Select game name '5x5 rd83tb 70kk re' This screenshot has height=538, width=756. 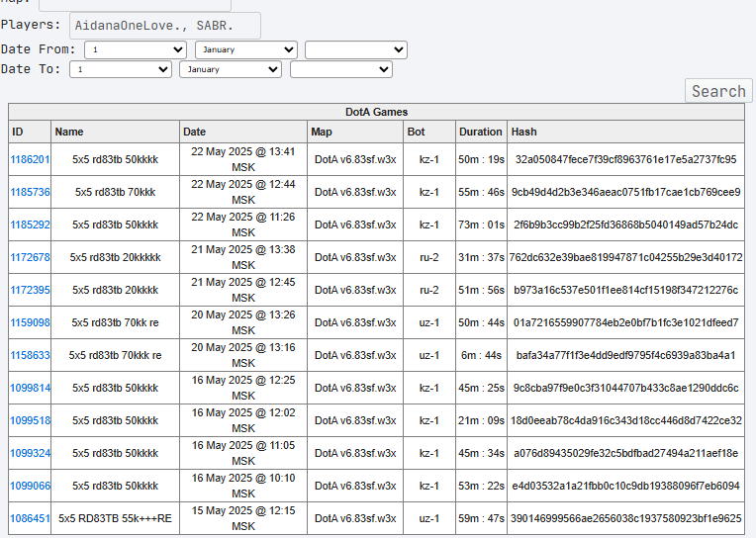[x=115, y=322]
